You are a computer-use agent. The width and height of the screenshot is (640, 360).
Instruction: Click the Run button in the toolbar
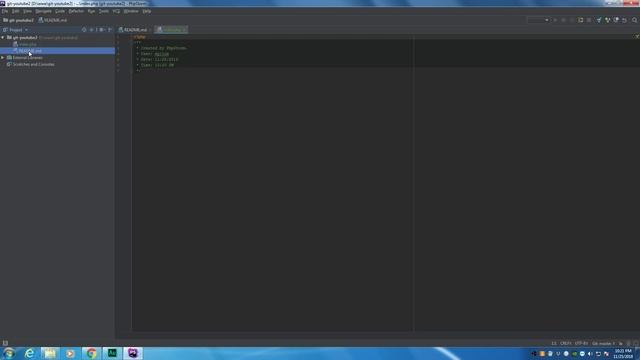(555, 20)
